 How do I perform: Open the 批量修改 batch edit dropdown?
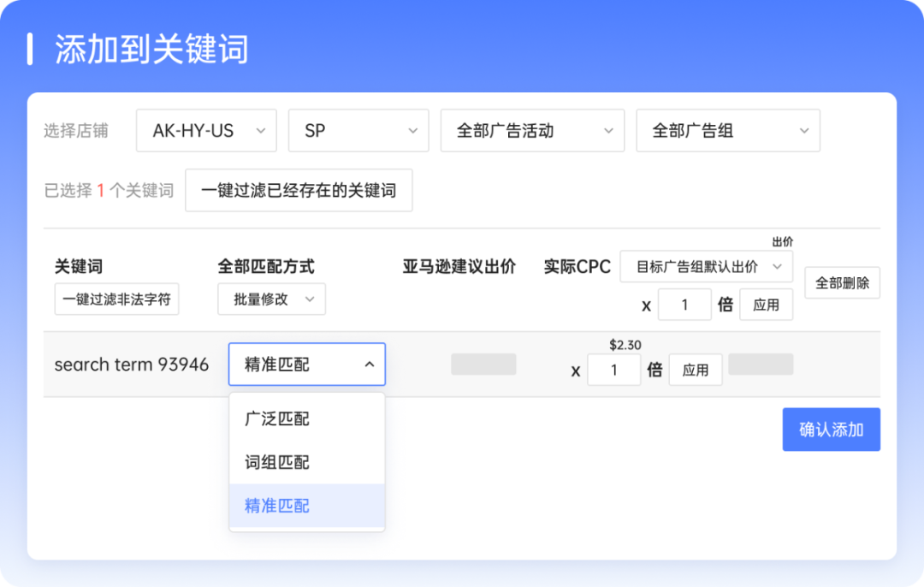(x=271, y=299)
